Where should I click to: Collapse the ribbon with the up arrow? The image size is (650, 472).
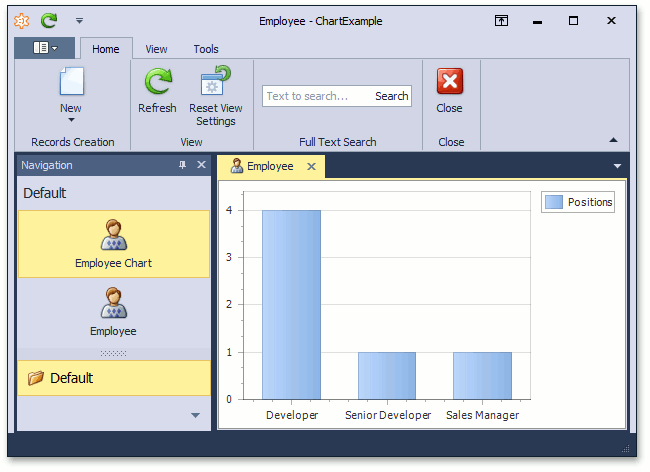point(614,140)
